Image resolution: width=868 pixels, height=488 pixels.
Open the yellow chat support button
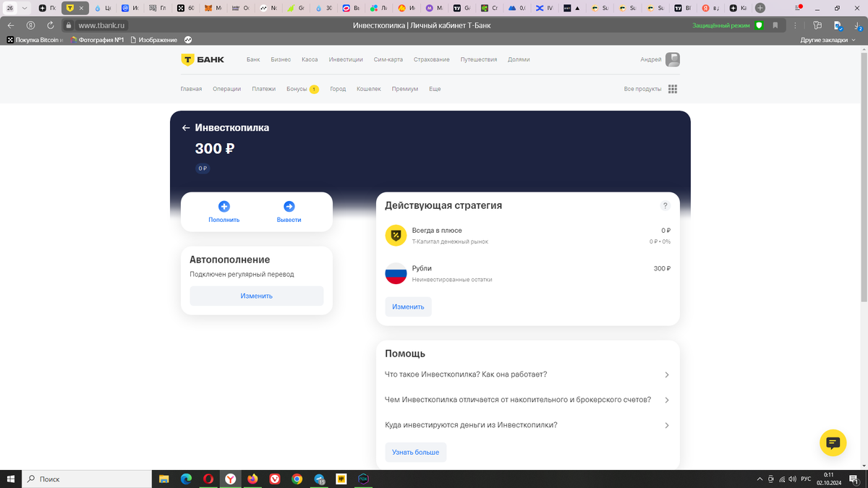[x=833, y=442]
